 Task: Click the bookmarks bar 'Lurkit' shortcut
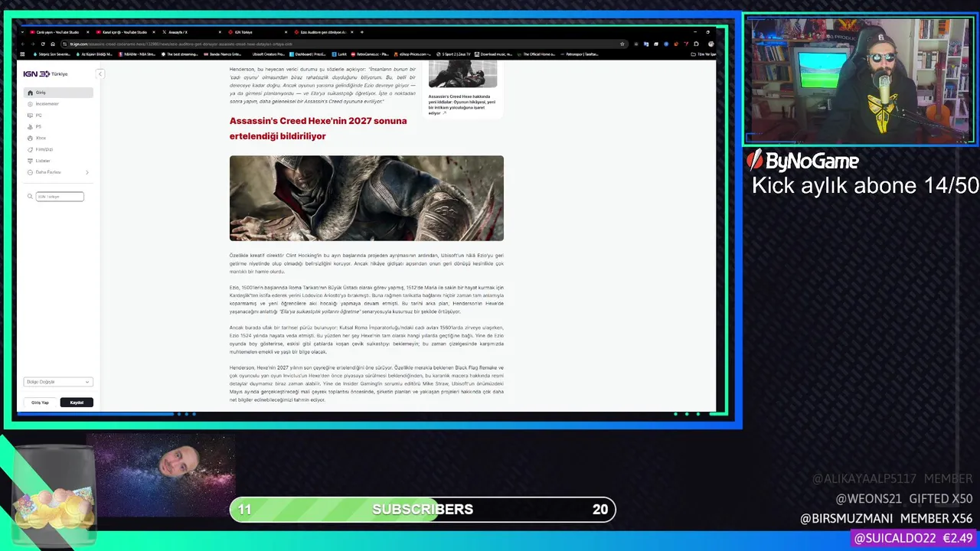pos(339,54)
